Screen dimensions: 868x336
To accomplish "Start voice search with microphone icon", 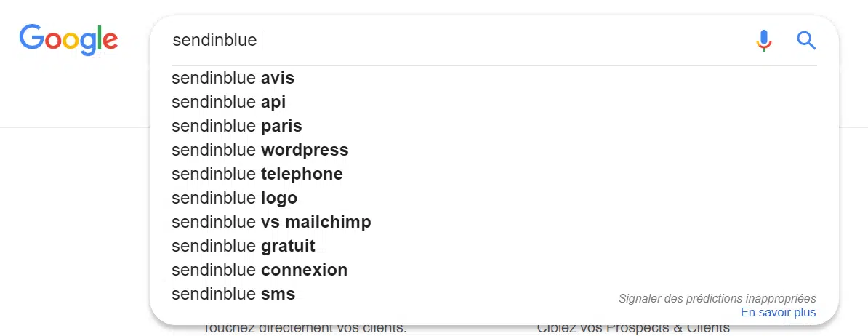I will point(763,40).
